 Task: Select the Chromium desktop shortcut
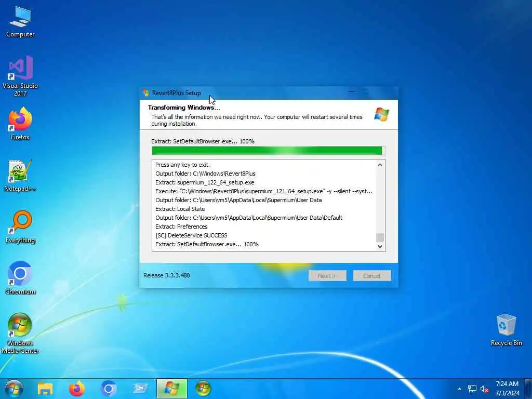(x=20, y=278)
